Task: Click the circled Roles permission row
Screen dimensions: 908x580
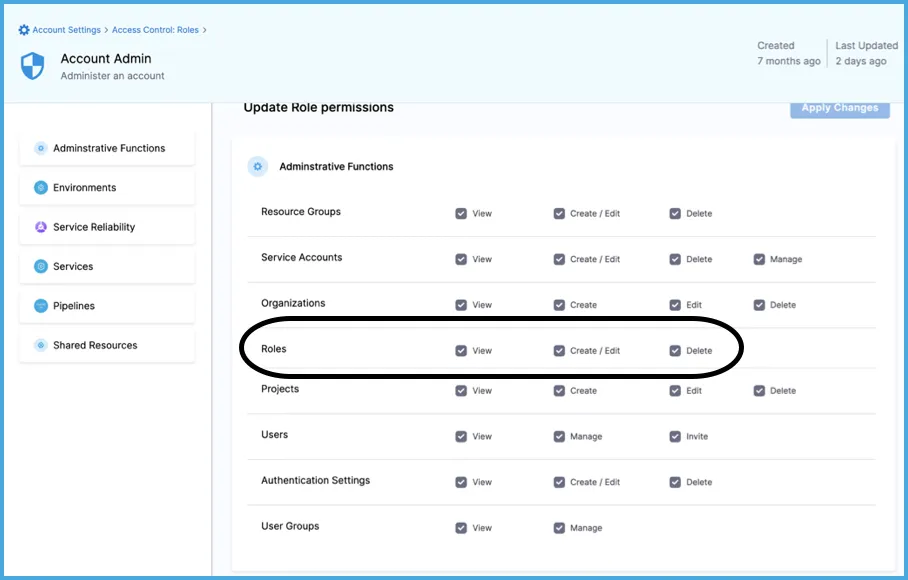Action: [490, 350]
